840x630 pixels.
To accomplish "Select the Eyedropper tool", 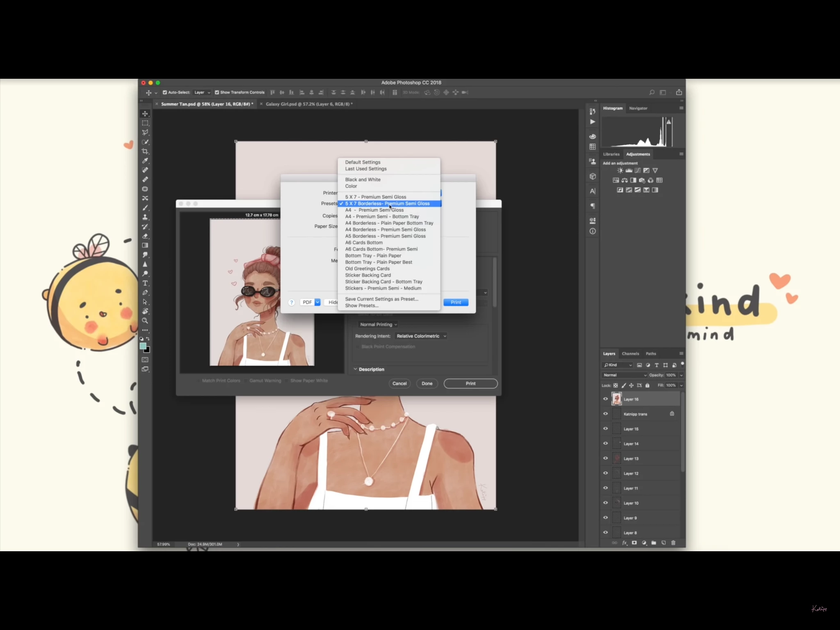I will click(145, 161).
